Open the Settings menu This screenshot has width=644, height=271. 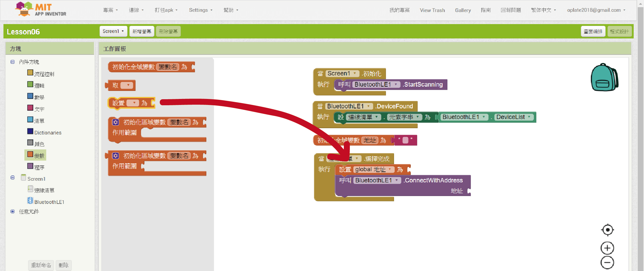[200, 10]
